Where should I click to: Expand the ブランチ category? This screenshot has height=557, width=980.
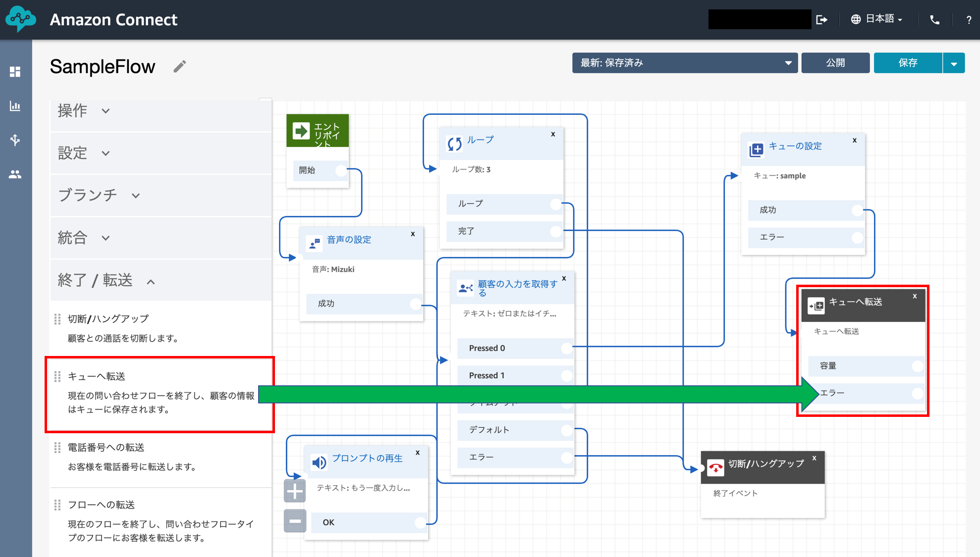pyautogui.click(x=161, y=196)
